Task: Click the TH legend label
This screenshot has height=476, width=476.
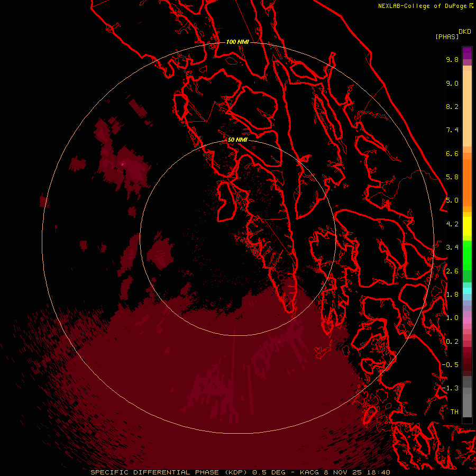Action: point(454,412)
